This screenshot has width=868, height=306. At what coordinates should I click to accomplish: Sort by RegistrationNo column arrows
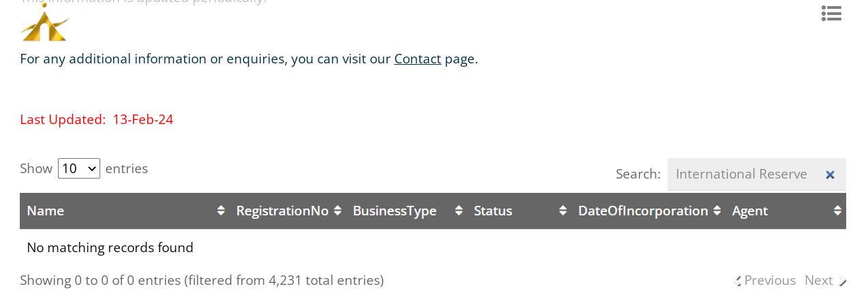[338, 211]
